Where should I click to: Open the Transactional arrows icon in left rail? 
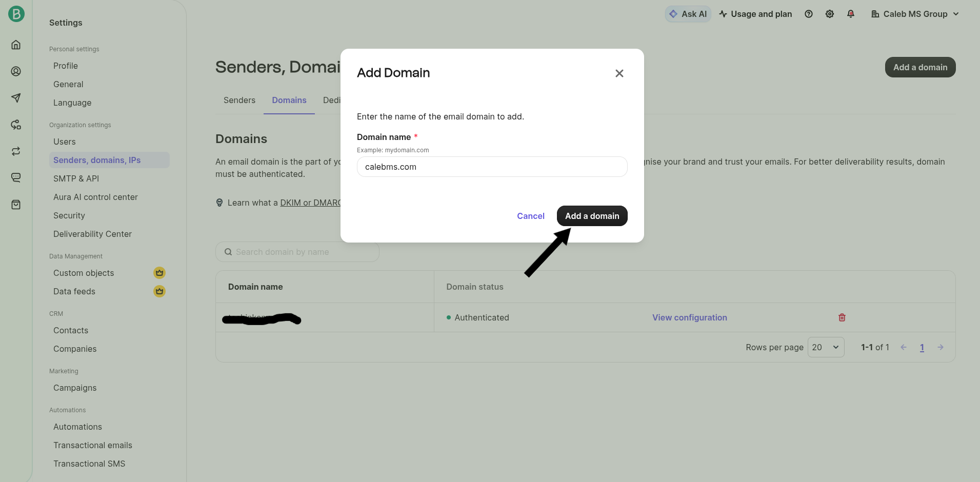click(x=16, y=151)
